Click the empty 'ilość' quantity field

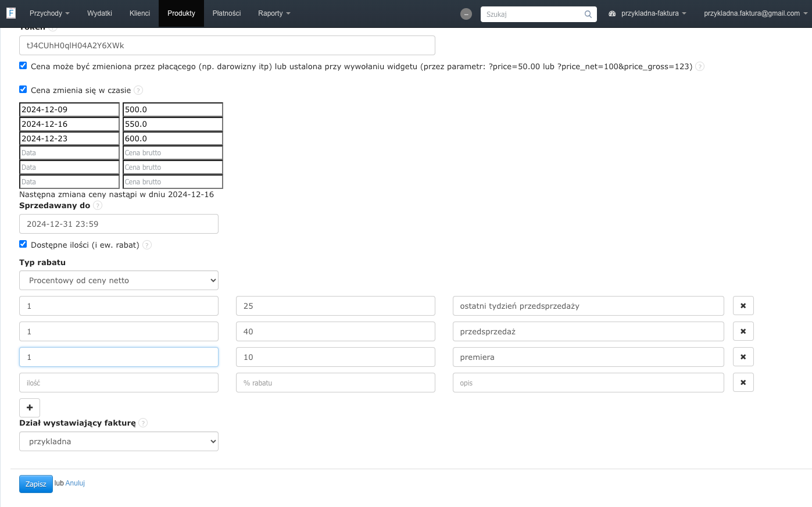point(119,383)
